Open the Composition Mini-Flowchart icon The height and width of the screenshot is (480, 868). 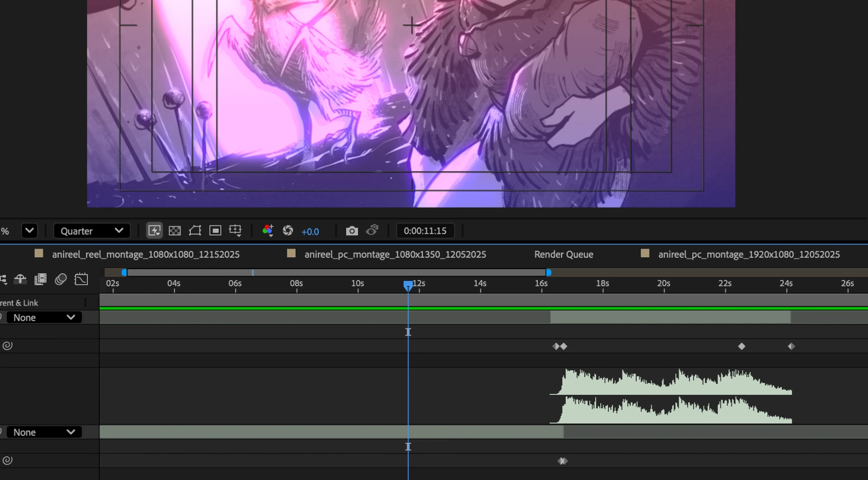(x=4, y=279)
